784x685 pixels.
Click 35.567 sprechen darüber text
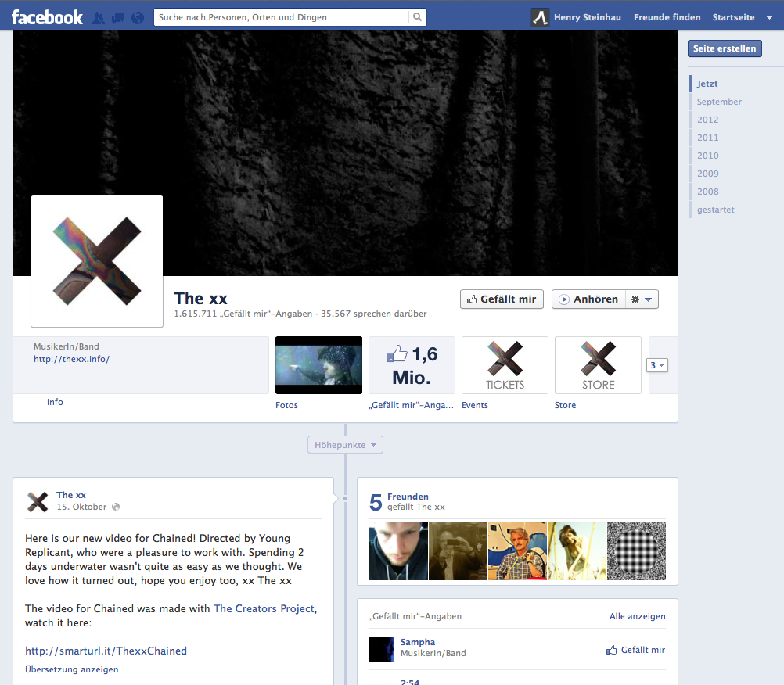pyautogui.click(x=374, y=314)
